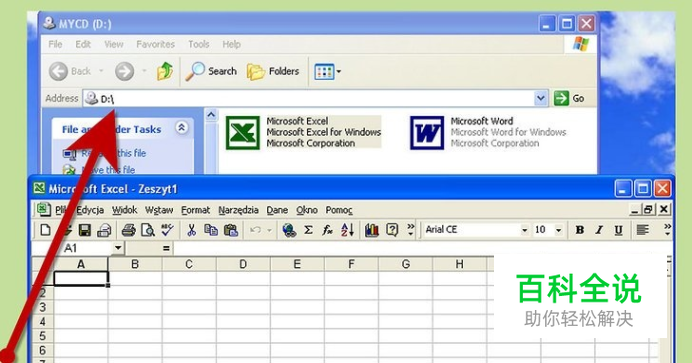Open the Widok menu in Excel
The width and height of the screenshot is (692, 363).
(124, 210)
